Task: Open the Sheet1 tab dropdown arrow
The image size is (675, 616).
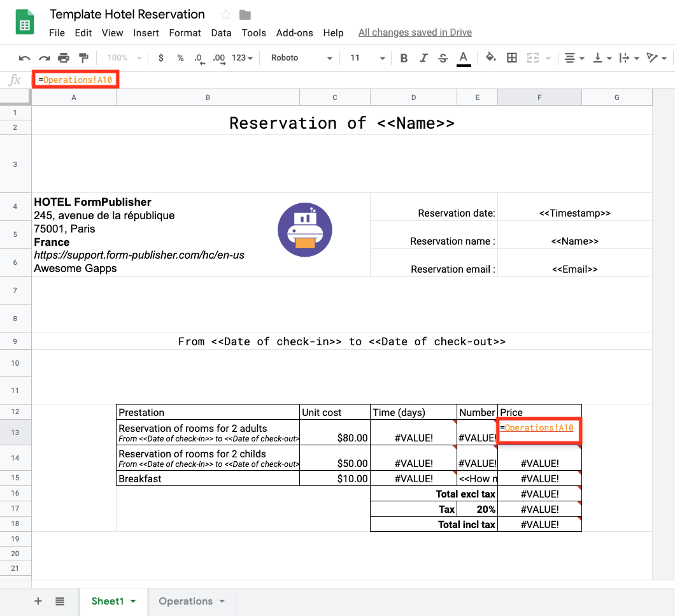Action: point(133,601)
